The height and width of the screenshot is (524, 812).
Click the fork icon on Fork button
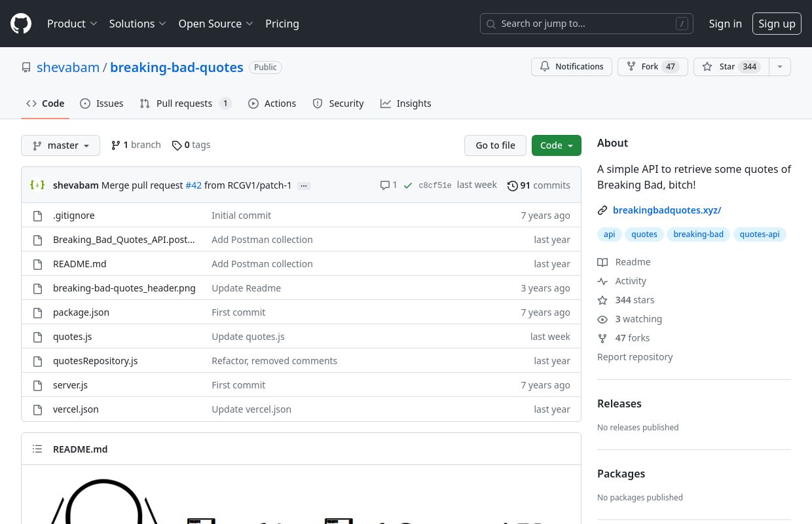631,67
